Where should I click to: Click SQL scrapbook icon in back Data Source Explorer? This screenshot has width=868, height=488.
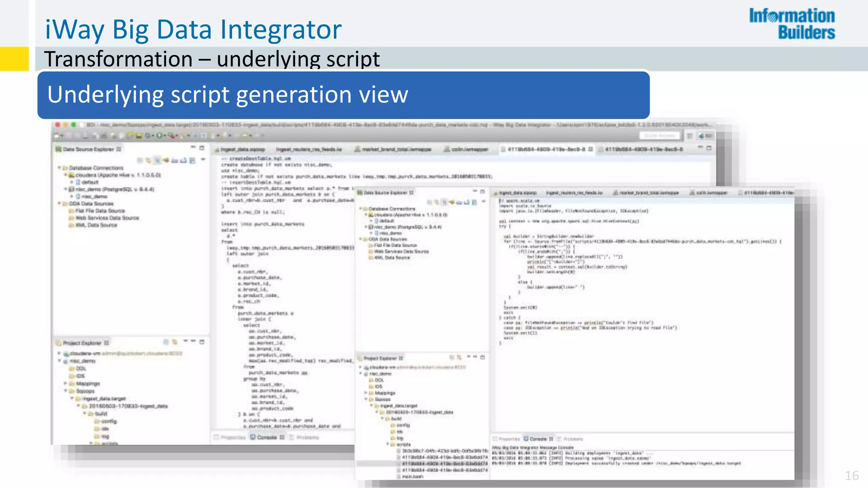(x=192, y=160)
